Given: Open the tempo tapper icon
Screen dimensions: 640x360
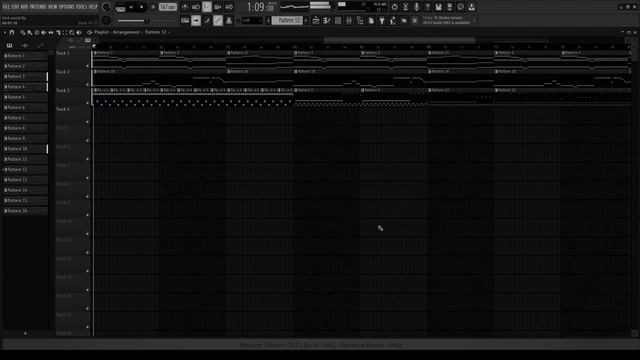Looking at the screenshot, I should [x=393, y=20].
